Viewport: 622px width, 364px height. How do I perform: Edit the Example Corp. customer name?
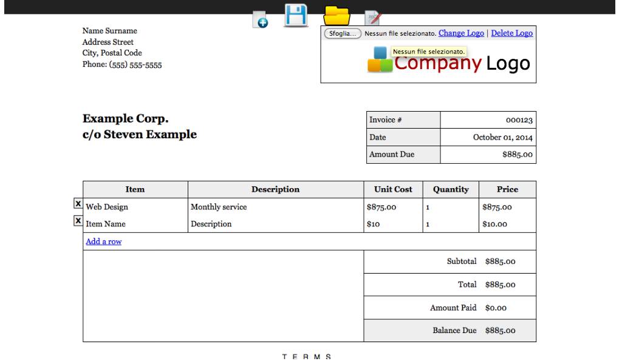[x=126, y=119]
